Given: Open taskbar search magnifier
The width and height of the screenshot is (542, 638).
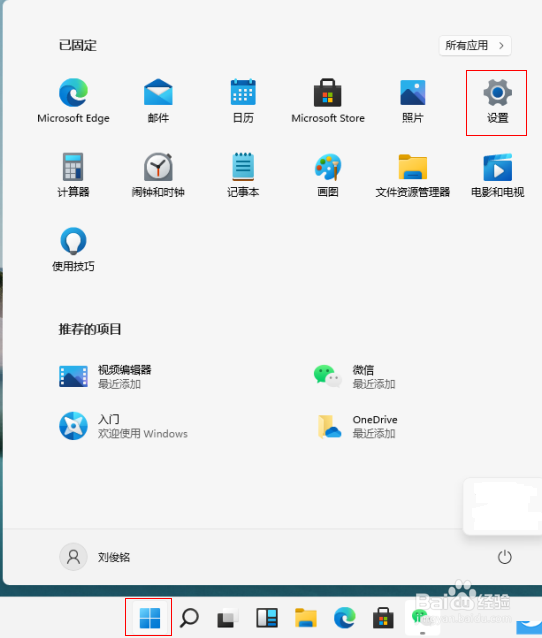Looking at the screenshot, I should (189, 618).
